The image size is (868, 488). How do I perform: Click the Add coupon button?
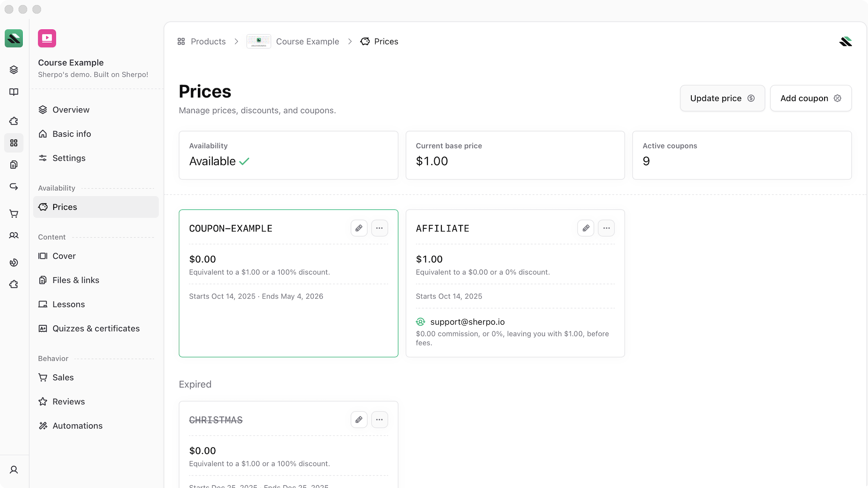(x=810, y=98)
